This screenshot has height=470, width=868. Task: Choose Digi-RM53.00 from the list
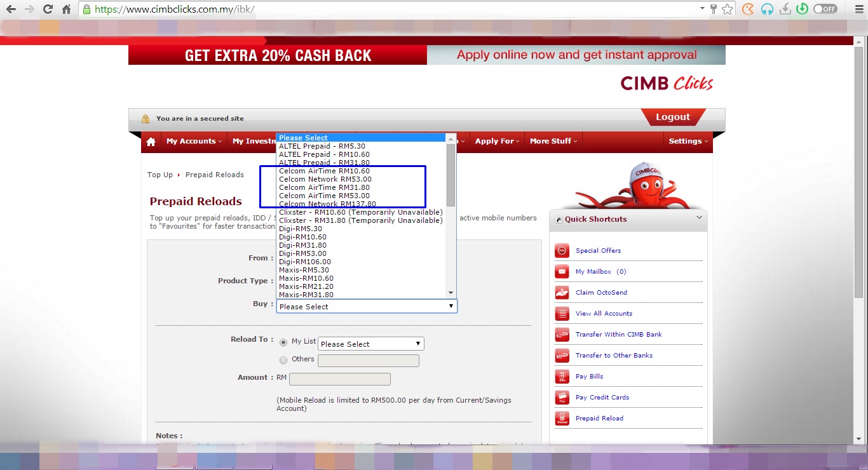362,253
